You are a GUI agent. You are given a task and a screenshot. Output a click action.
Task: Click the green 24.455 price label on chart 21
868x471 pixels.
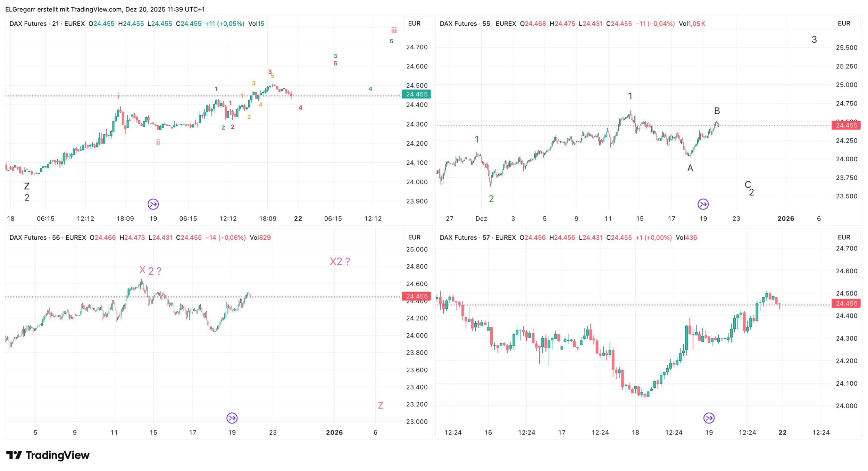click(417, 94)
